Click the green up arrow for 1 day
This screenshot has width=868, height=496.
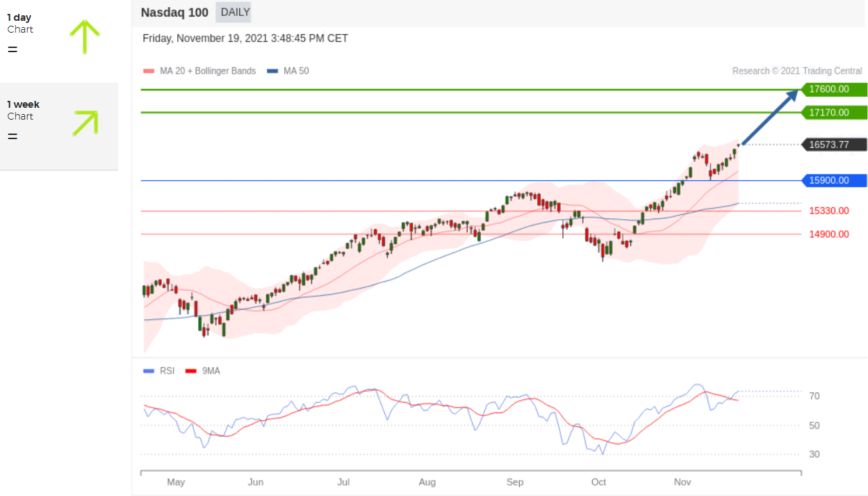tap(85, 37)
